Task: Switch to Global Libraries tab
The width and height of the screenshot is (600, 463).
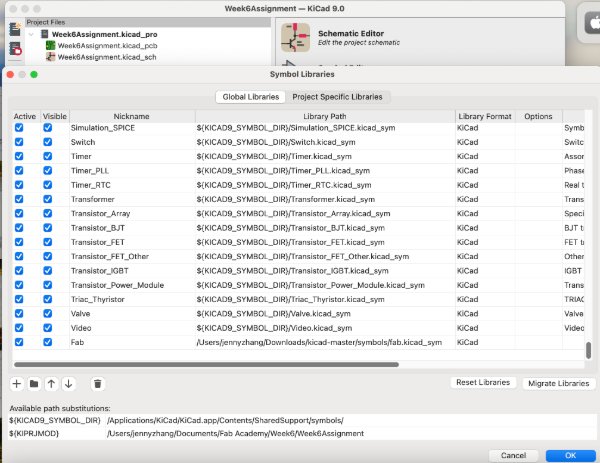Action: point(251,97)
